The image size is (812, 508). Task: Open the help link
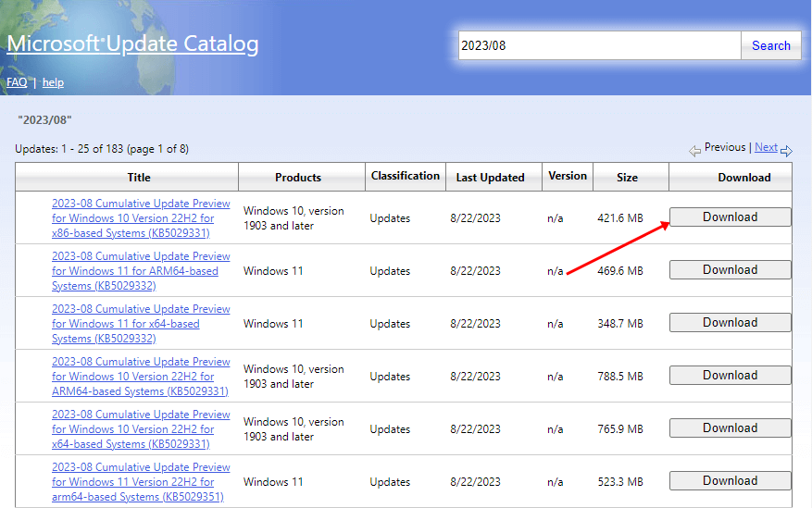(53, 82)
